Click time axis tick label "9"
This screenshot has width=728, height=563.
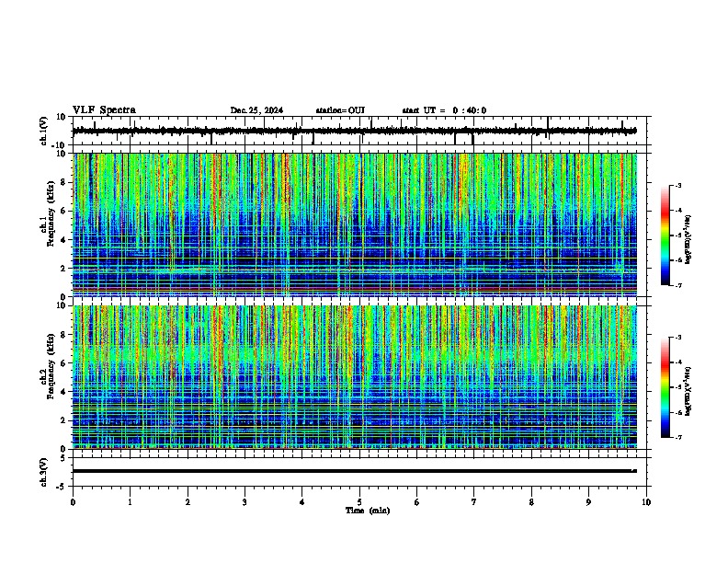click(588, 502)
